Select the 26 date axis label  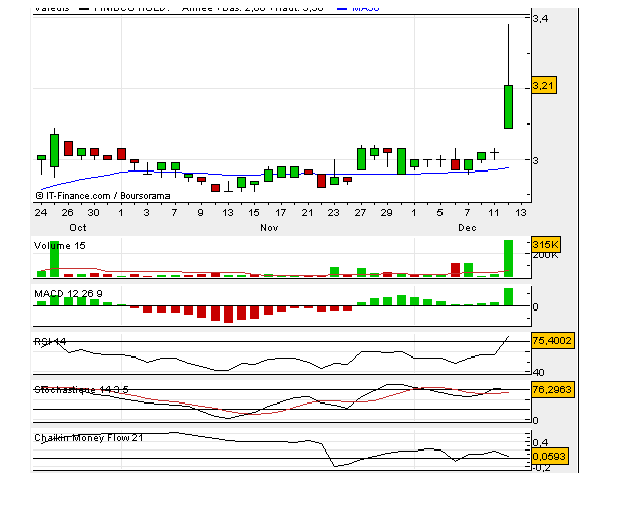tap(67, 213)
